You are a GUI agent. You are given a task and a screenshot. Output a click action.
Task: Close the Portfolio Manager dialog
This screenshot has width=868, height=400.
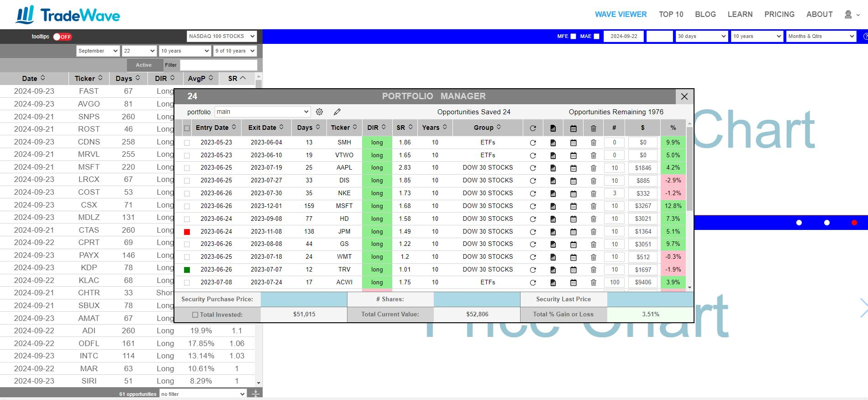[x=684, y=96]
